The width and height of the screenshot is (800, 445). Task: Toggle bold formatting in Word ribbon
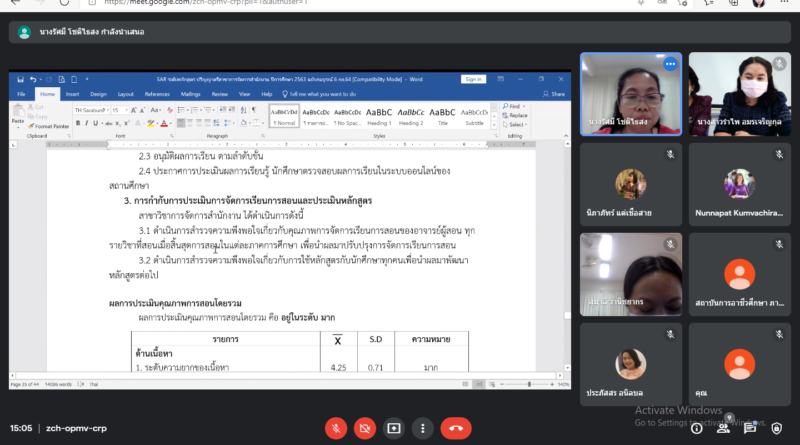[80, 123]
